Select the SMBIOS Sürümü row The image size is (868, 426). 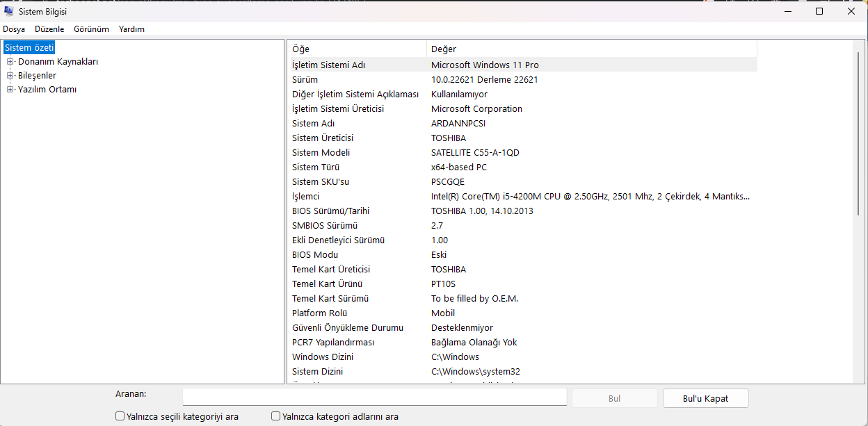tap(523, 225)
